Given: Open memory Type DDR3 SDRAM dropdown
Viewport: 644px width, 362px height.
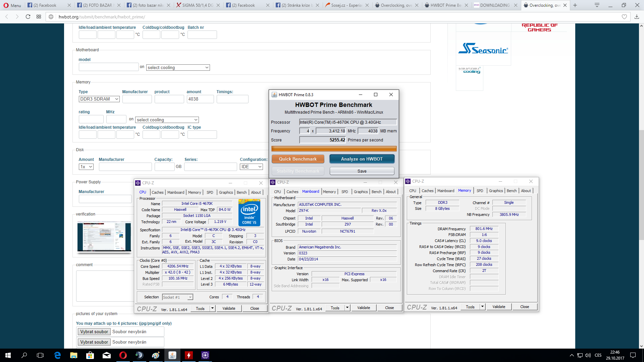Looking at the screenshot, I should (99, 99).
